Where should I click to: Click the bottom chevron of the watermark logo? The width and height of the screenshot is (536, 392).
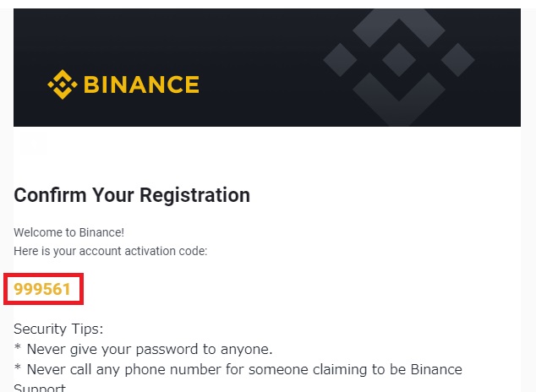(399, 100)
